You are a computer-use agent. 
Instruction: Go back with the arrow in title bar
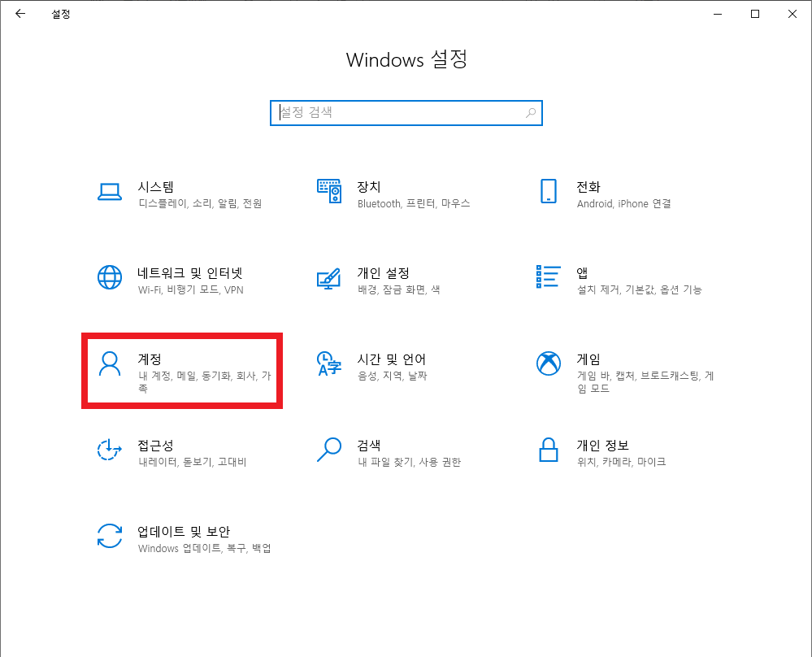point(20,14)
